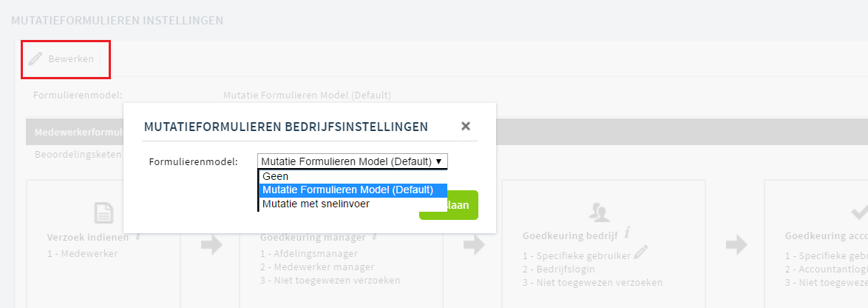Open the Formulierenmodel dropdown box
The width and height of the screenshot is (868, 308).
[x=353, y=161]
